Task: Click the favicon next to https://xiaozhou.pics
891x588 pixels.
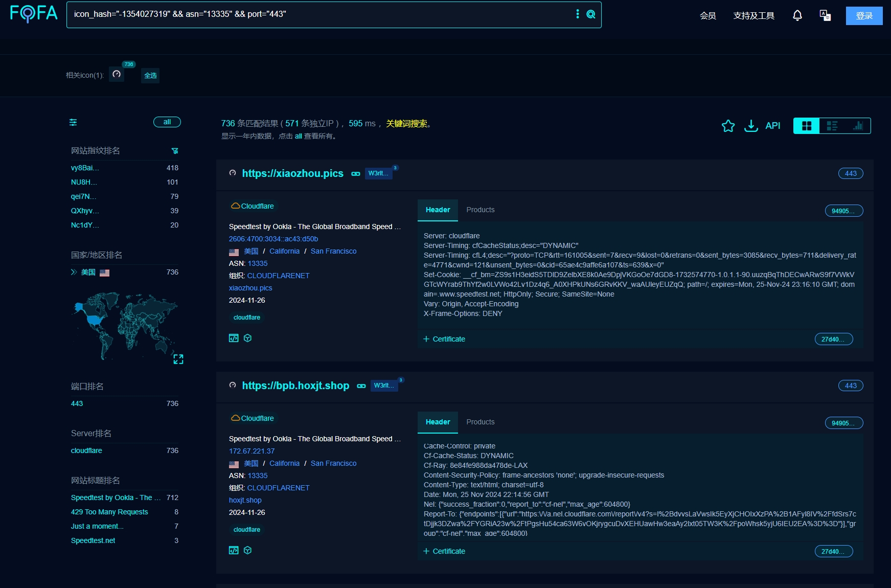Action: coord(233,173)
